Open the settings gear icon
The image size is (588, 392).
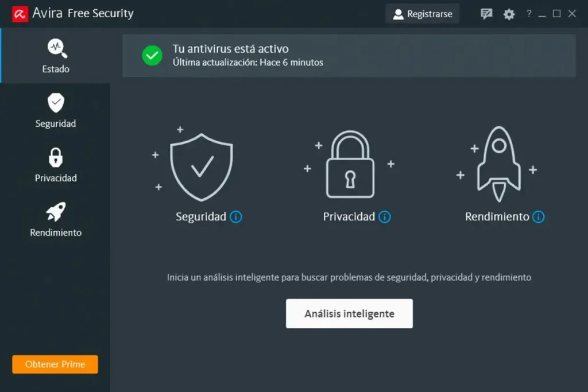[x=509, y=14]
